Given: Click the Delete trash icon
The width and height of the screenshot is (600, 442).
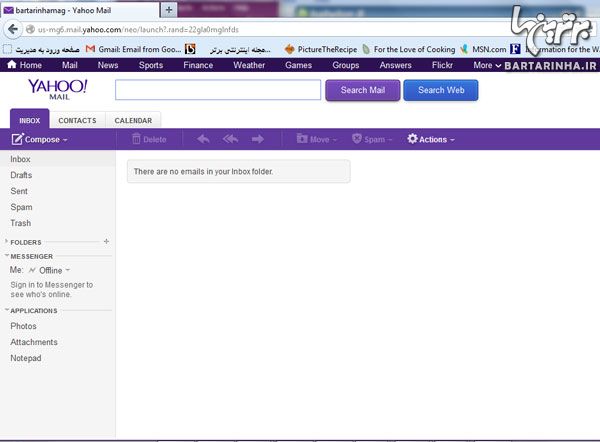Looking at the screenshot, I should click(137, 139).
